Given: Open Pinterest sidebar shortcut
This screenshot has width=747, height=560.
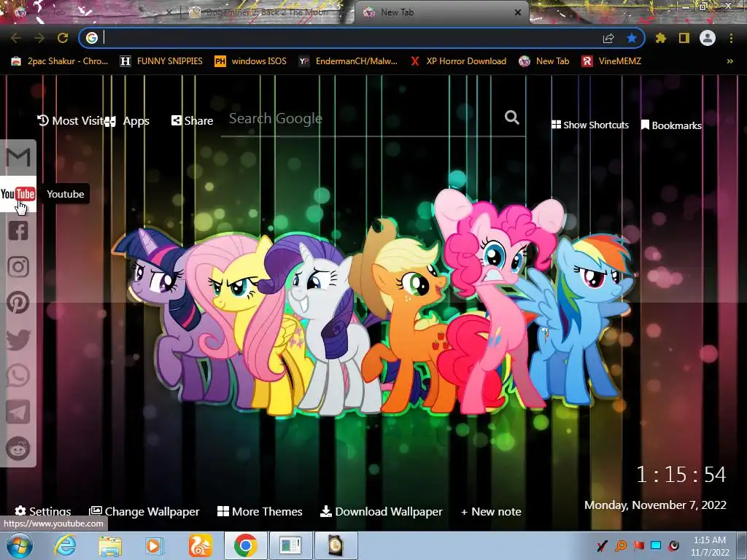Looking at the screenshot, I should click(18, 303).
